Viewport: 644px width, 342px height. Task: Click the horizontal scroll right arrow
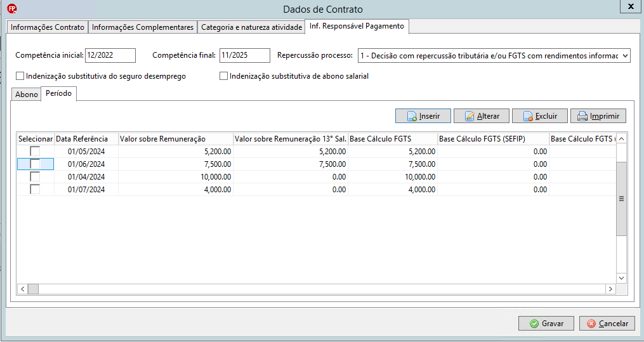tap(611, 289)
